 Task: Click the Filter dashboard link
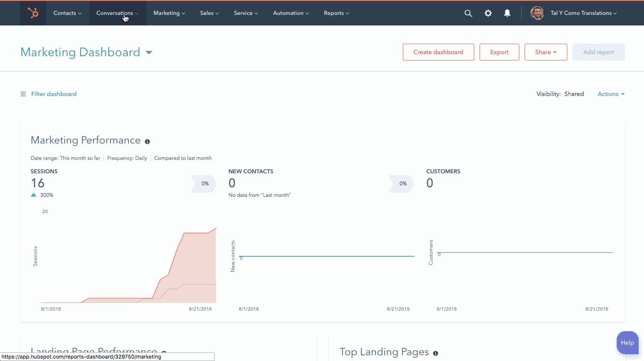pyautogui.click(x=54, y=94)
